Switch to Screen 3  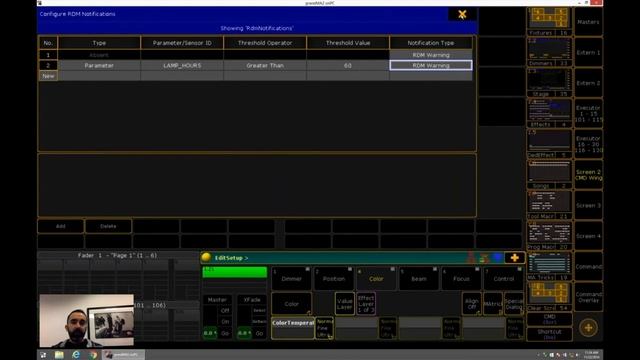coord(588,205)
